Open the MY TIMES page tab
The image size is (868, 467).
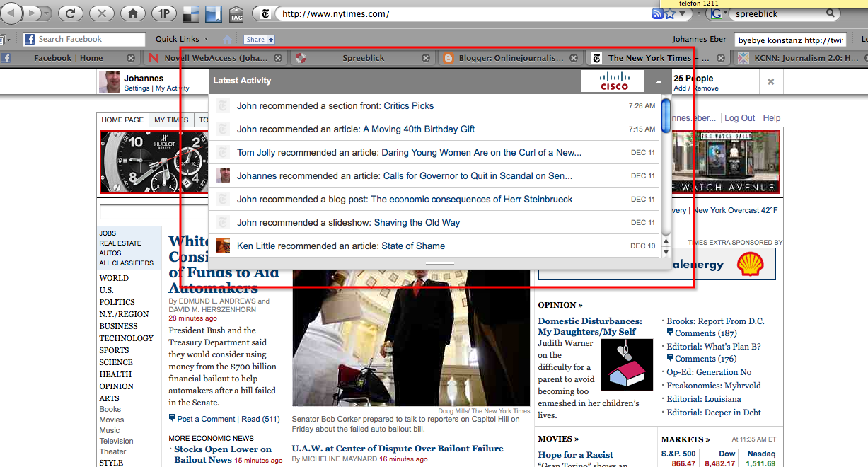click(171, 120)
